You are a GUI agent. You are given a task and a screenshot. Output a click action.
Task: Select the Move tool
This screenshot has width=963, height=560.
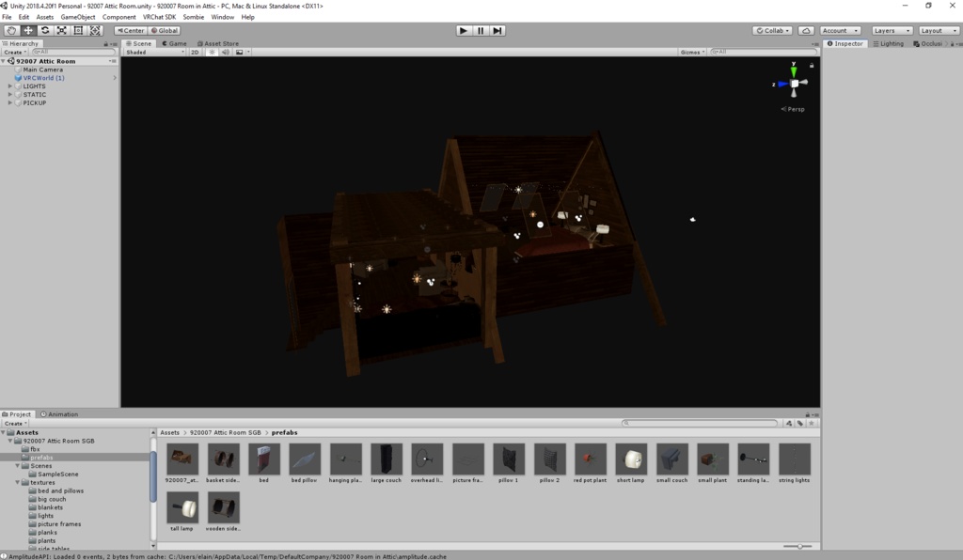point(28,31)
